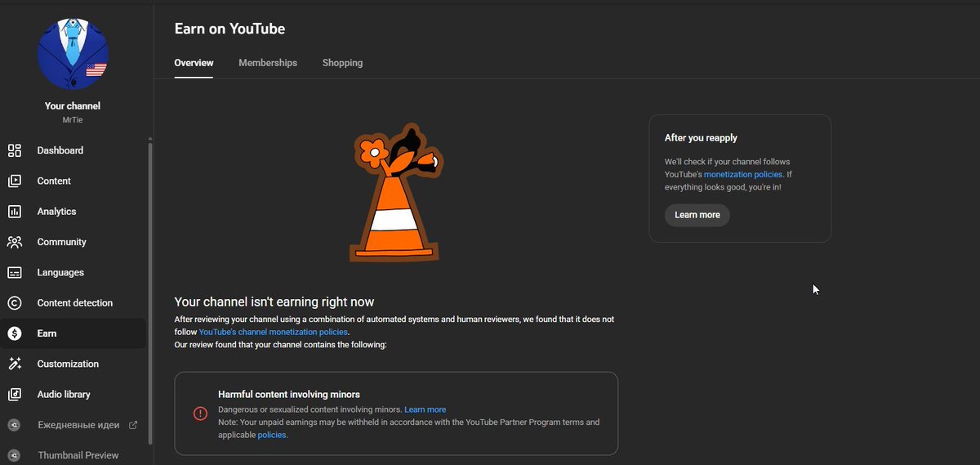
Task: Click the Your channel label
Action: pos(73,106)
